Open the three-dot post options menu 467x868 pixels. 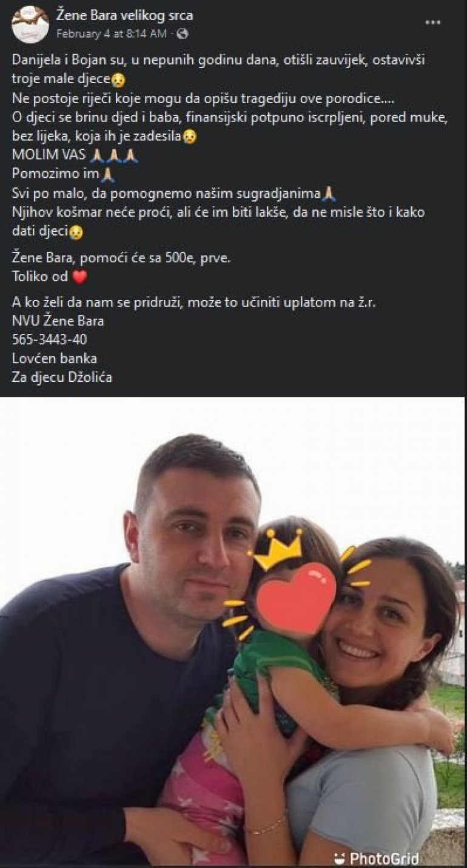[x=432, y=22]
